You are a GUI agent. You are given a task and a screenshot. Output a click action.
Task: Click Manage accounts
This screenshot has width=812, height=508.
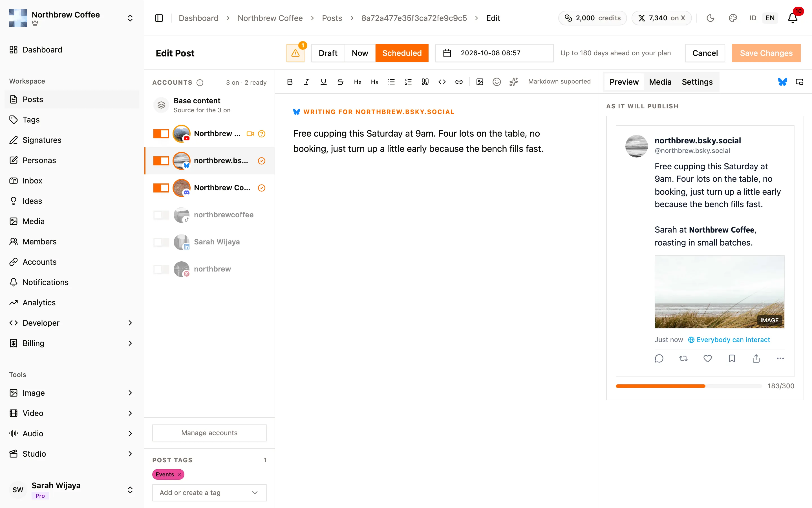(x=209, y=433)
